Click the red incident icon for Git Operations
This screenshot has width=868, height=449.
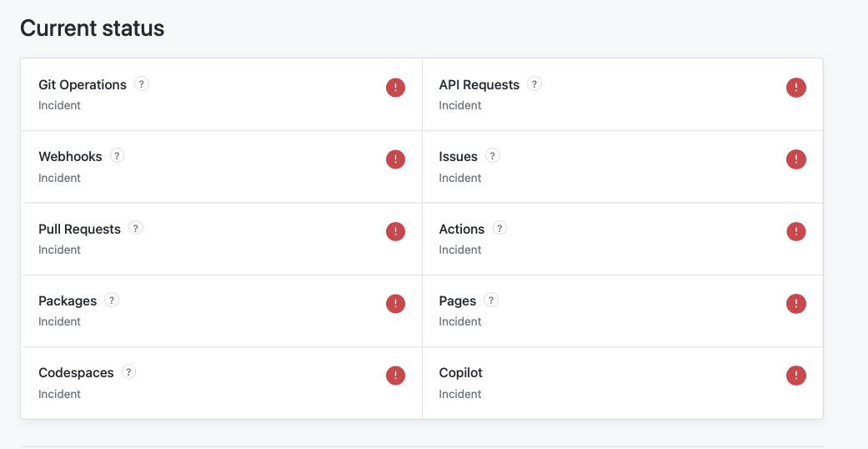tap(395, 88)
